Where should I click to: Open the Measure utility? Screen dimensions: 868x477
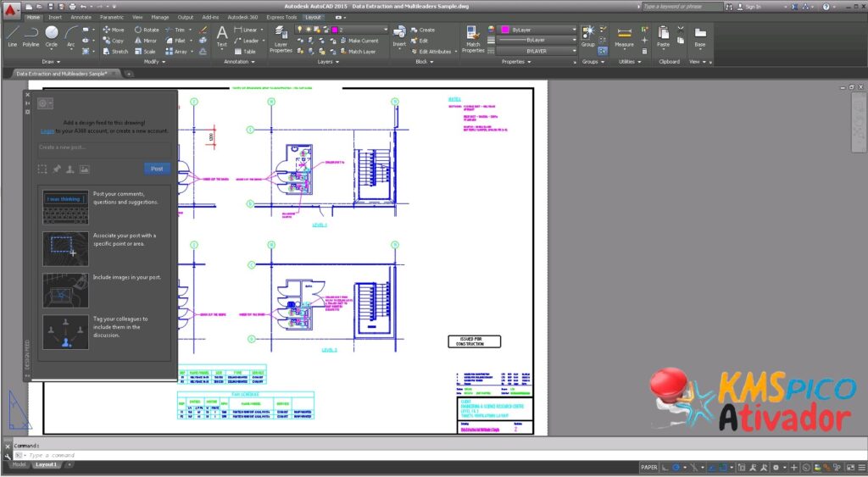pyautogui.click(x=624, y=36)
